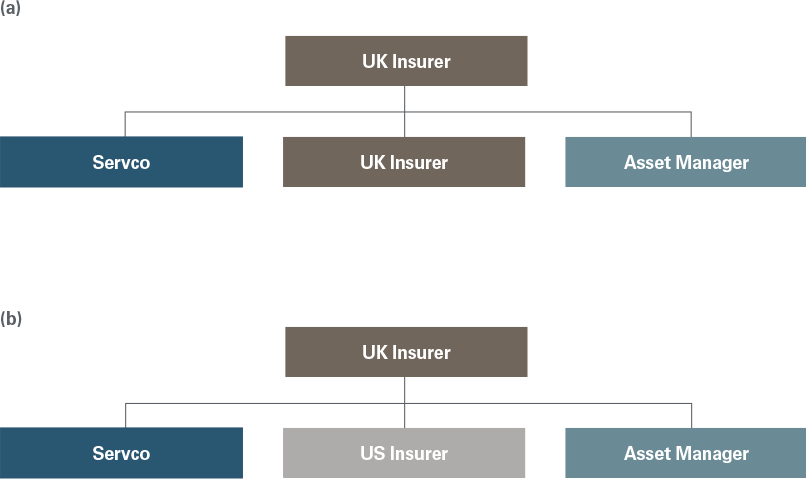The height and width of the screenshot is (484, 806).
Task: Select the Servco box in diagram (b)
Action: tap(121, 453)
